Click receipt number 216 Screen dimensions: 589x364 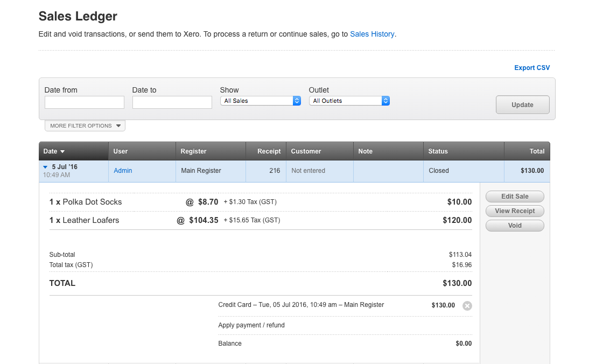tap(275, 171)
